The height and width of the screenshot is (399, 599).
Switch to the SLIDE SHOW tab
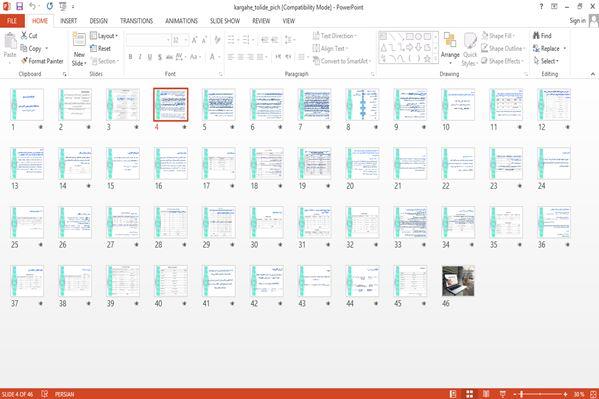pos(225,21)
